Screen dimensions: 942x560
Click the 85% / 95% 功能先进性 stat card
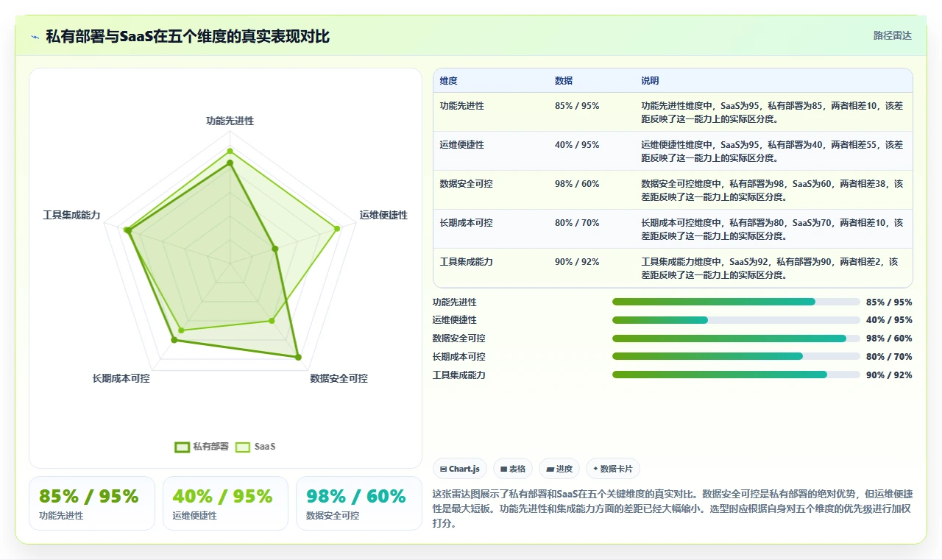92,503
